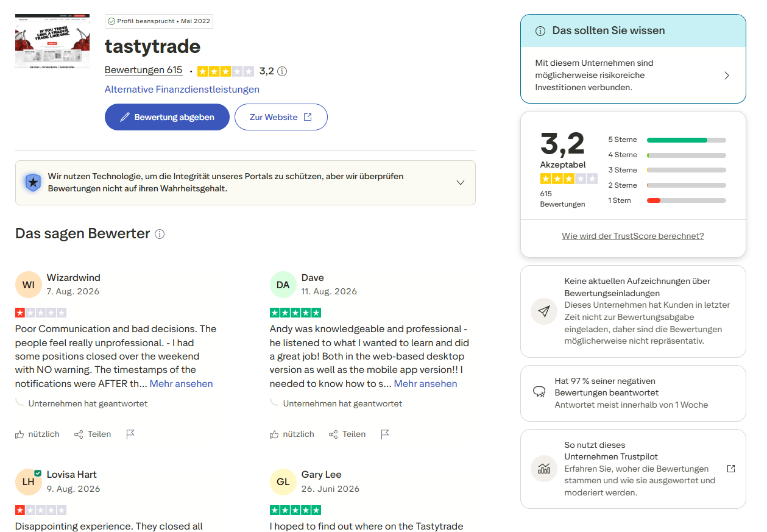
Task: Click five-star rating on Dave's review
Action: coord(295,313)
